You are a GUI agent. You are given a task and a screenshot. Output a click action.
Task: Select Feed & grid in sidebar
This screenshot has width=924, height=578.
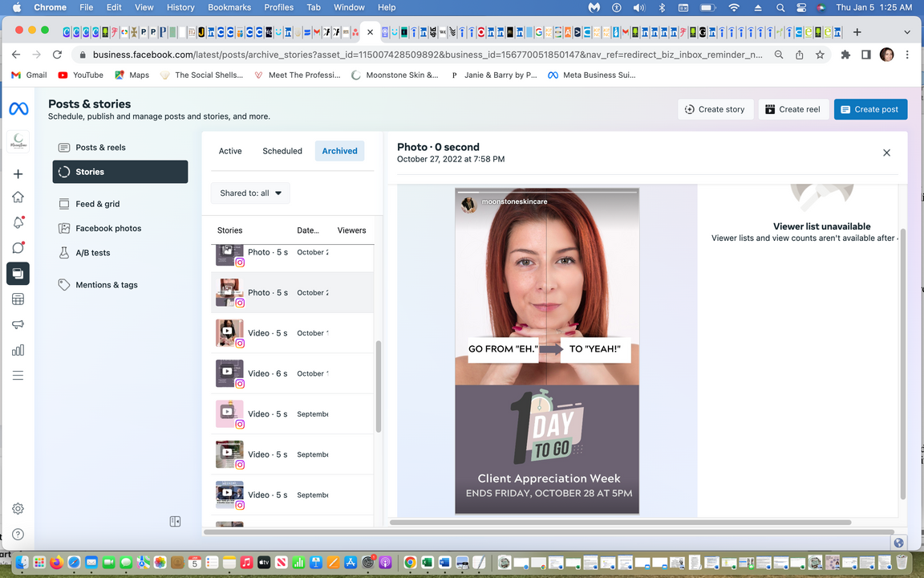pos(97,204)
